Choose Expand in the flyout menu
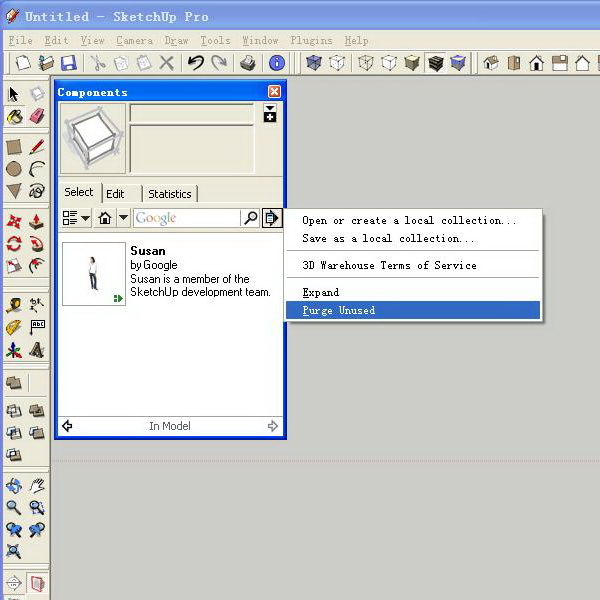 [413, 292]
